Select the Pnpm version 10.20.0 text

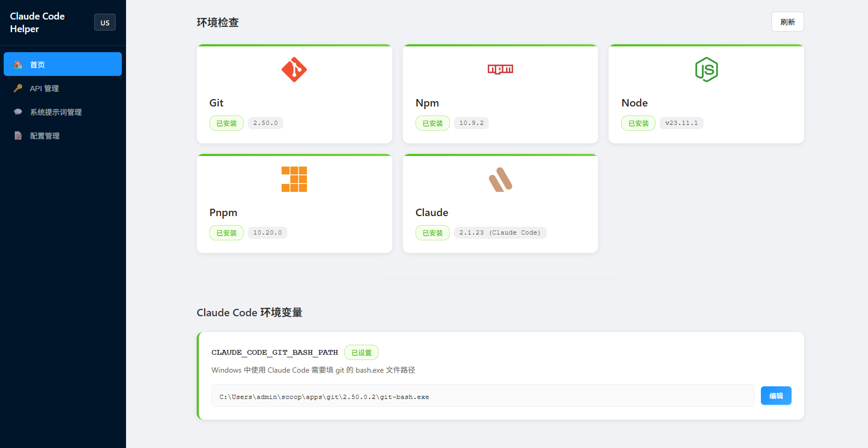[x=267, y=232]
